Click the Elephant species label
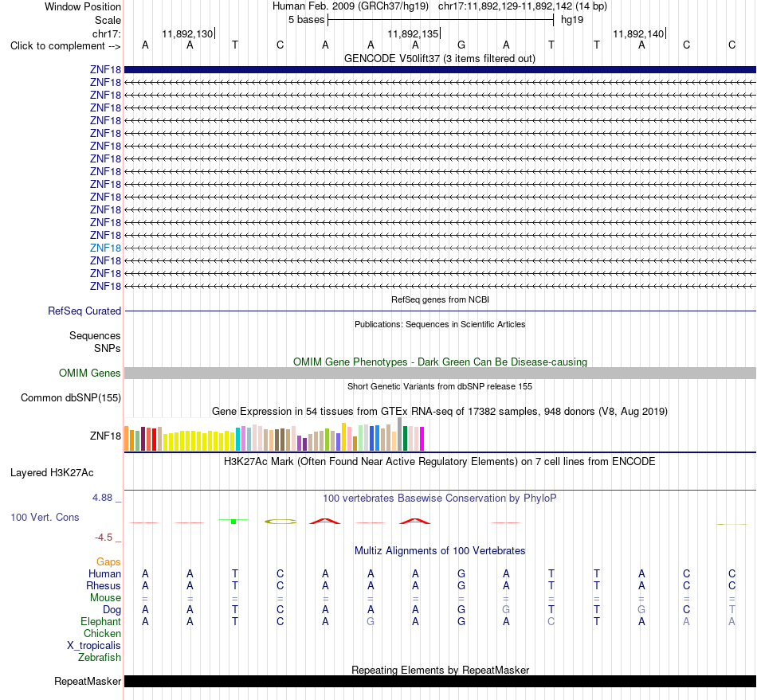Viewport: 757px width, 700px height. (100, 621)
